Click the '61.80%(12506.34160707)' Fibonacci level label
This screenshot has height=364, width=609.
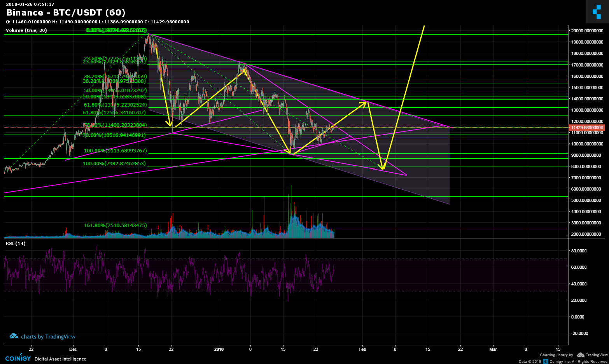[x=114, y=113]
